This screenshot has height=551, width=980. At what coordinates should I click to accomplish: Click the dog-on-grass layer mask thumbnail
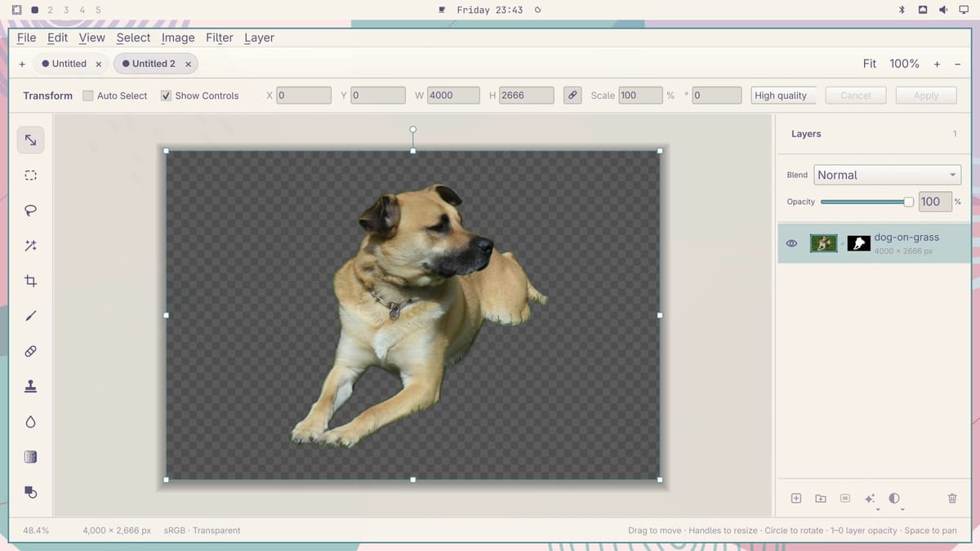[858, 243]
